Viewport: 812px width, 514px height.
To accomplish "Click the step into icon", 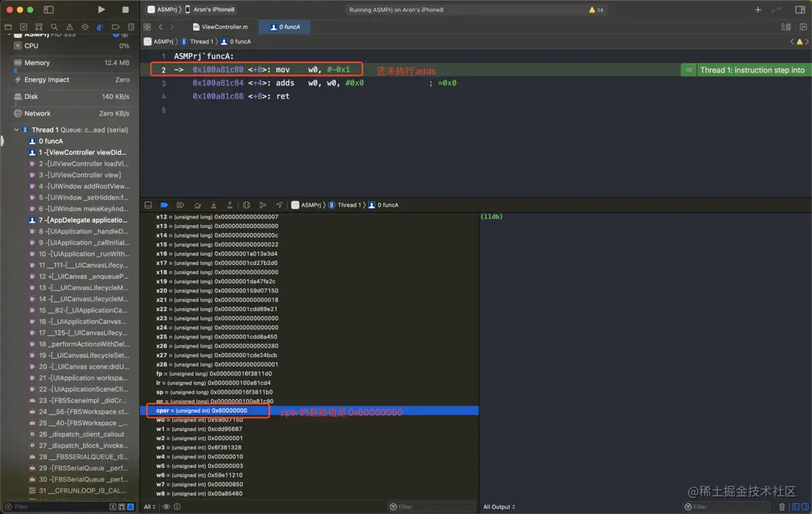I will pyautogui.click(x=214, y=205).
